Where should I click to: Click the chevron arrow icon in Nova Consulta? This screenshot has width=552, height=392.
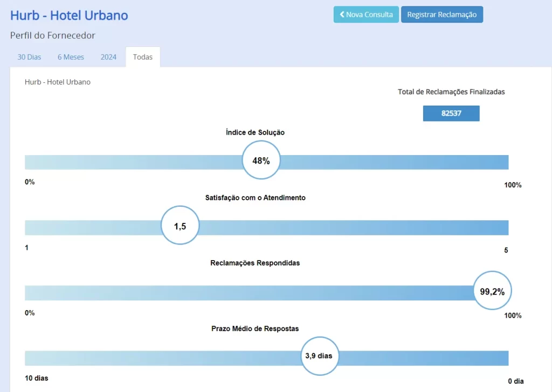coord(342,15)
